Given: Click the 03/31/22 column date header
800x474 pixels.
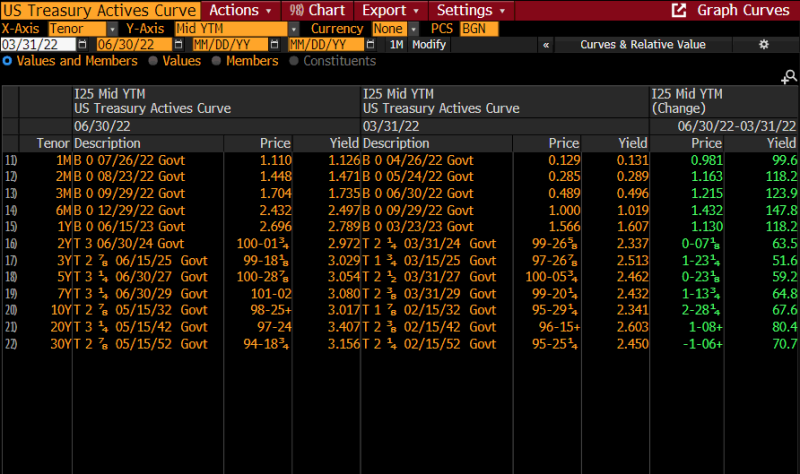Looking at the screenshot, I should (391, 126).
